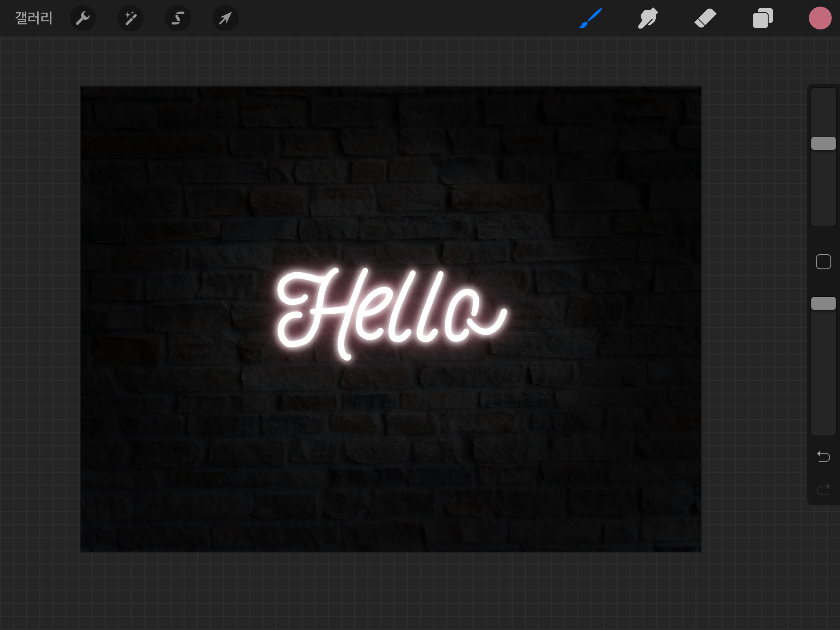Redo the undone action
Viewport: 840px width, 630px height.
pos(823,489)
